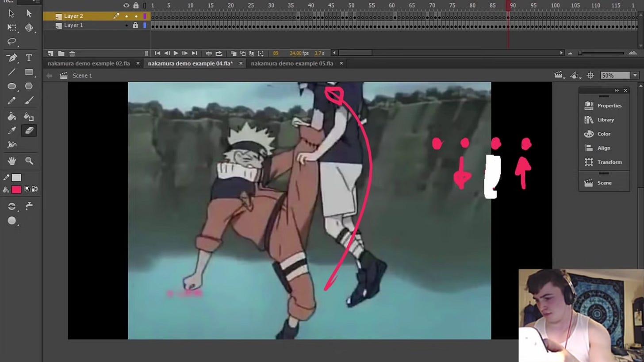
Task: Select the PolyStar hexagon tool
Action: tap(29, 86)
